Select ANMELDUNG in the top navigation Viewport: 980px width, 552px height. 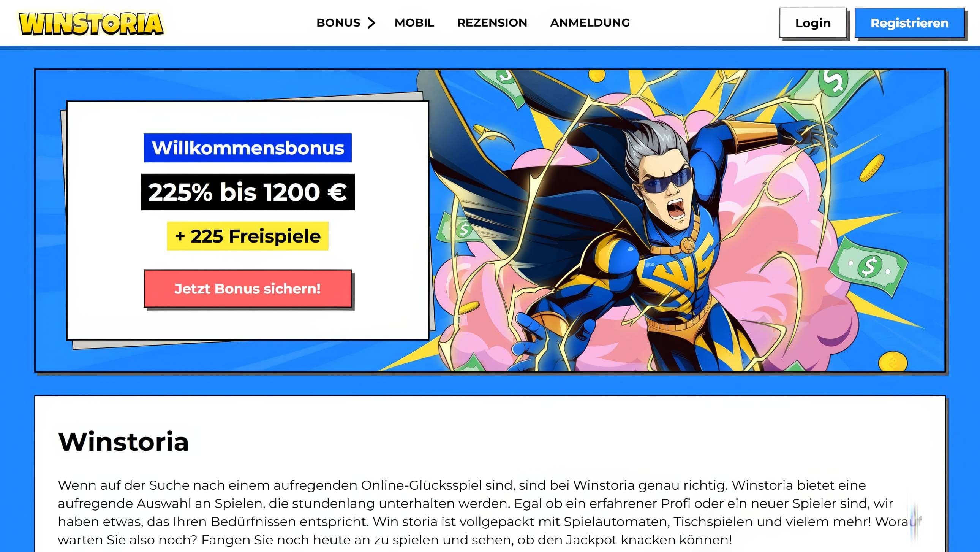(x=590, y=23)
